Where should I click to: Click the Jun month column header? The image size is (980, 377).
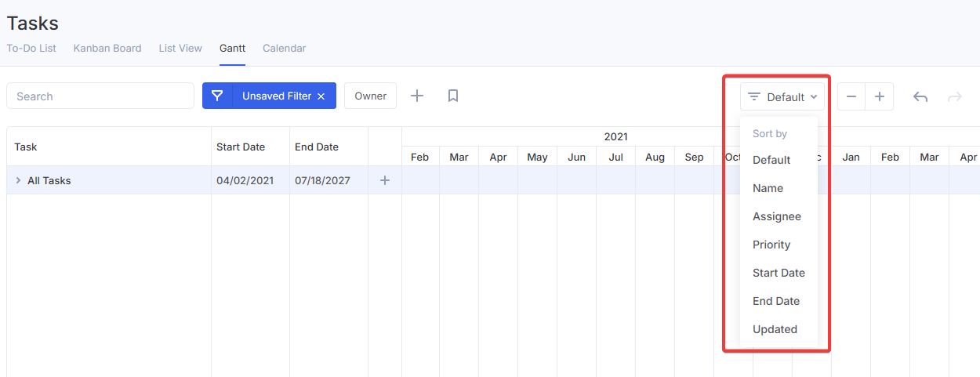tap(577, 157)
